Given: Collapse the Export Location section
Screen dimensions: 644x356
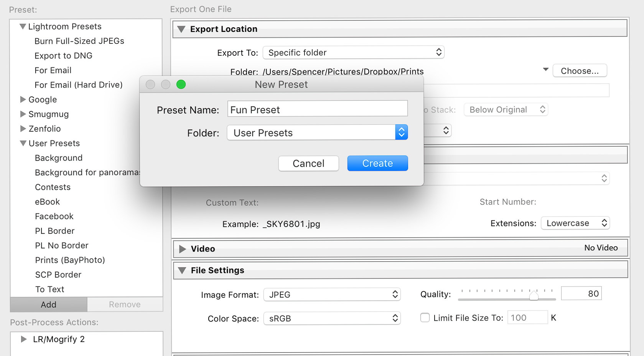Looking at the screenshot, I should click(181, 29).
